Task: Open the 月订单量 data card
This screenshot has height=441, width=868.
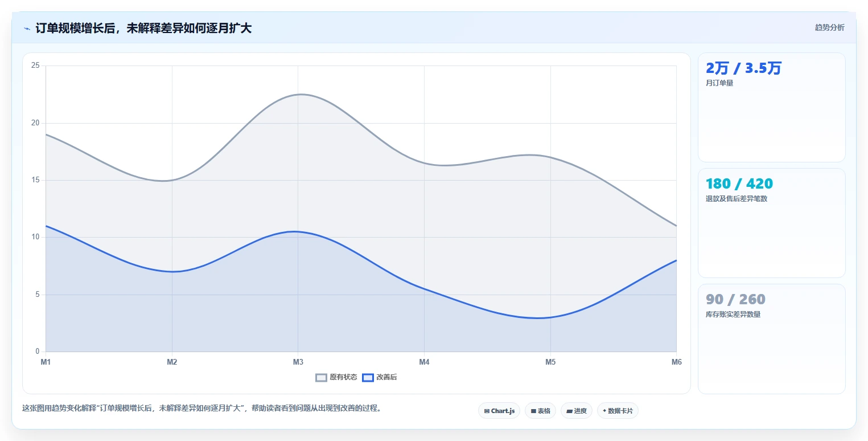Action: [771, 107]
